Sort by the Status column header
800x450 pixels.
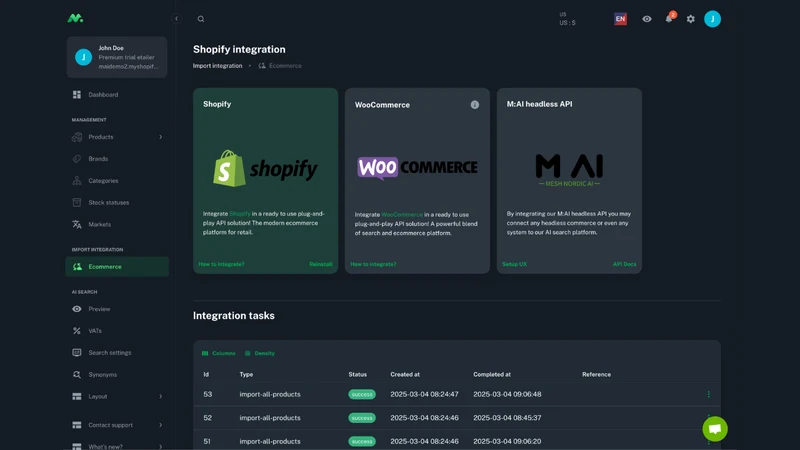(358, 374)
